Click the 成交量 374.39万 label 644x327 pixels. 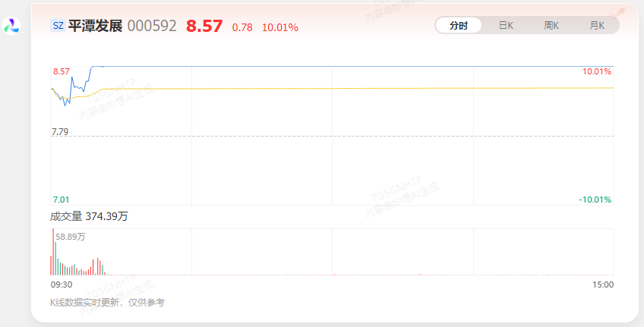89,216
